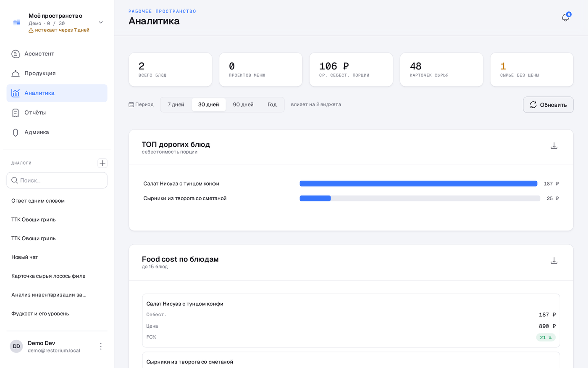Click Сырники из творога со сметаной in ТОП list

(185, 199)
